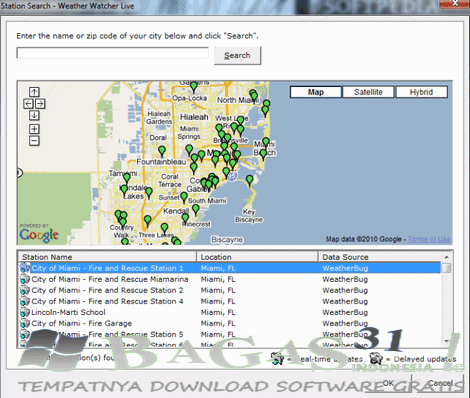Click WeatherBug source for Lincoln-Marti School
This screenshot has width=470, height=398.
(345, 312)
